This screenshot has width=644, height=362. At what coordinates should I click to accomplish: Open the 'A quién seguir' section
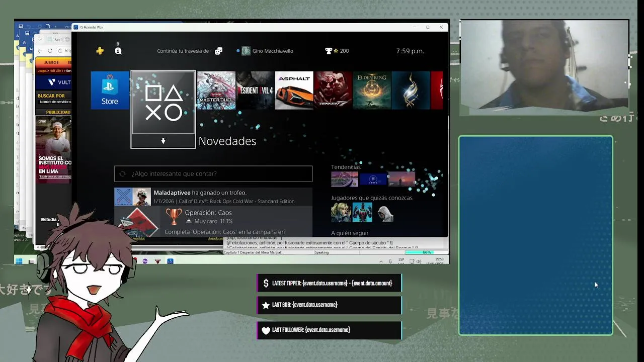[350, 233]
